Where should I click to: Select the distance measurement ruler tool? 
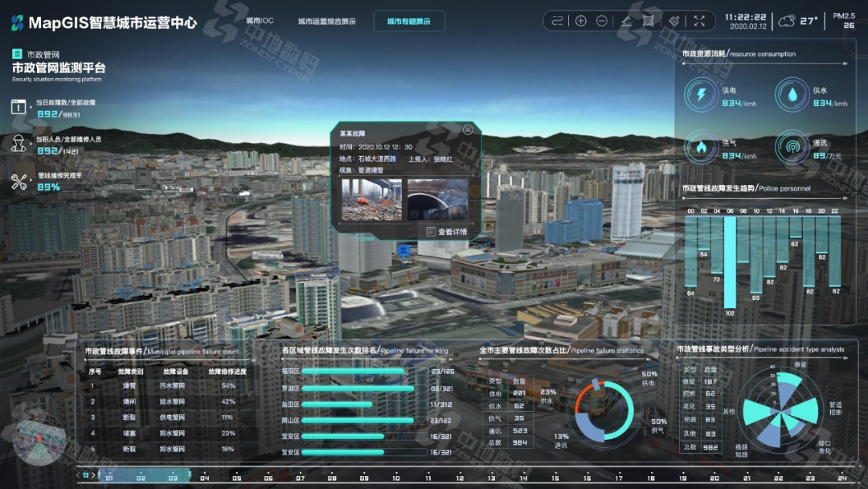pyautogui.click(x=627, y=21)
